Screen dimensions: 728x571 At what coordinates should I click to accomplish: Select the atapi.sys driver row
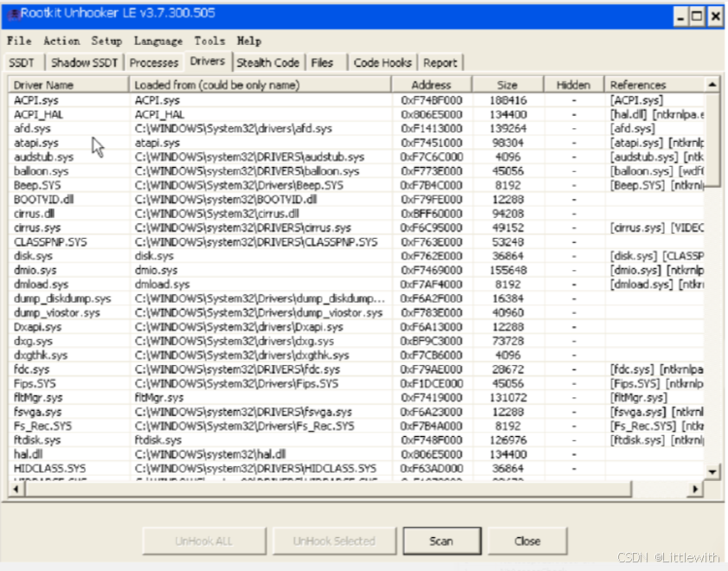pos(356,143)
